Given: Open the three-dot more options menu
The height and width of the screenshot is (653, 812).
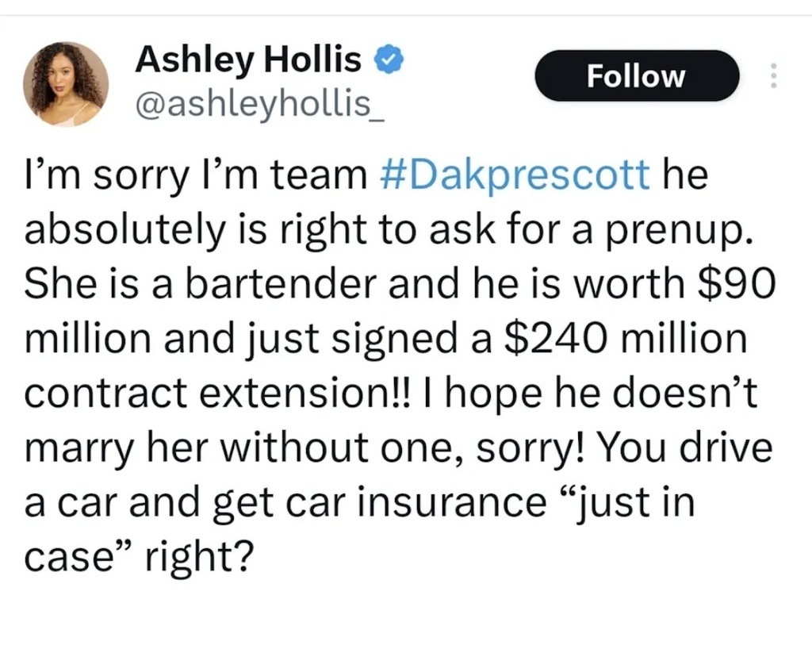Looking at the screenshot, I should point(773,75).
